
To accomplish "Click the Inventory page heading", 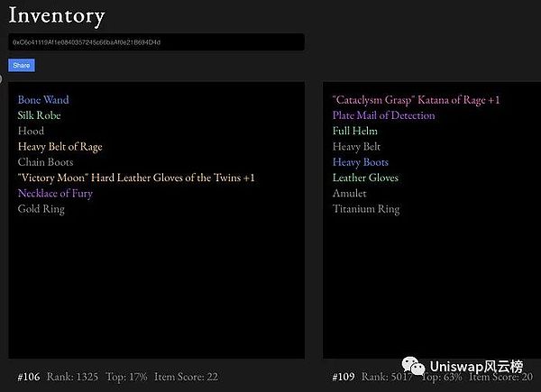I will (57, 15).
